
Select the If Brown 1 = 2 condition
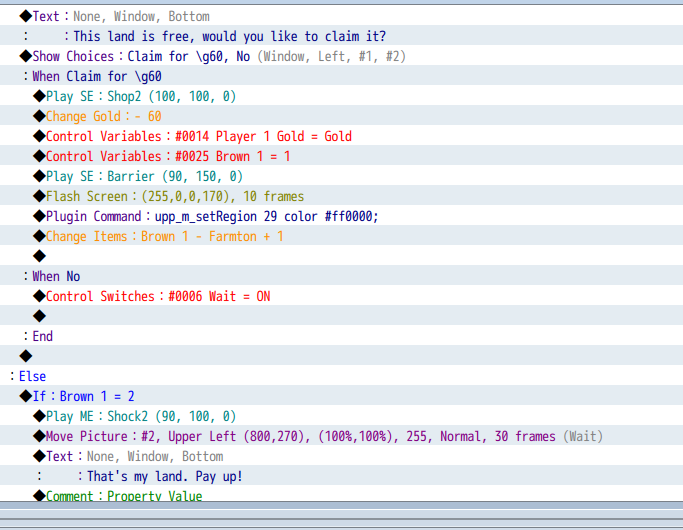click(x=342, y=396)
